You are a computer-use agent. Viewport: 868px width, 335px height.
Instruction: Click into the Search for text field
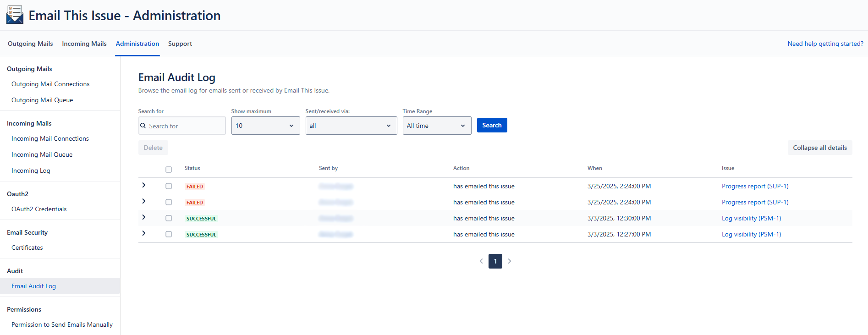(186, 126)
